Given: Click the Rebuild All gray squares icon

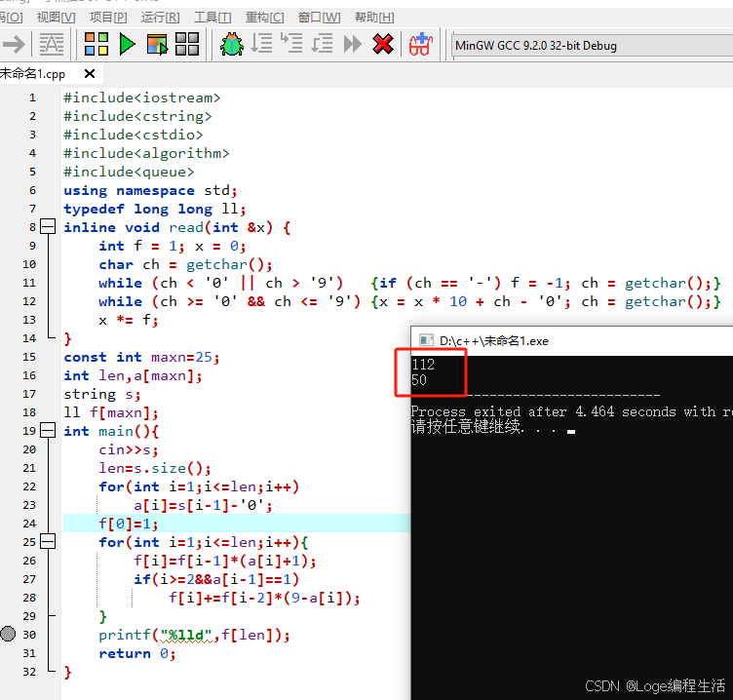Looking at the screenshot, I should click(187, 44).
